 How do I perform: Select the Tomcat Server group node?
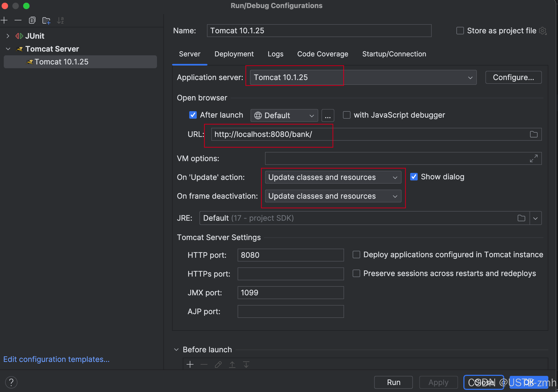(52, 49)
